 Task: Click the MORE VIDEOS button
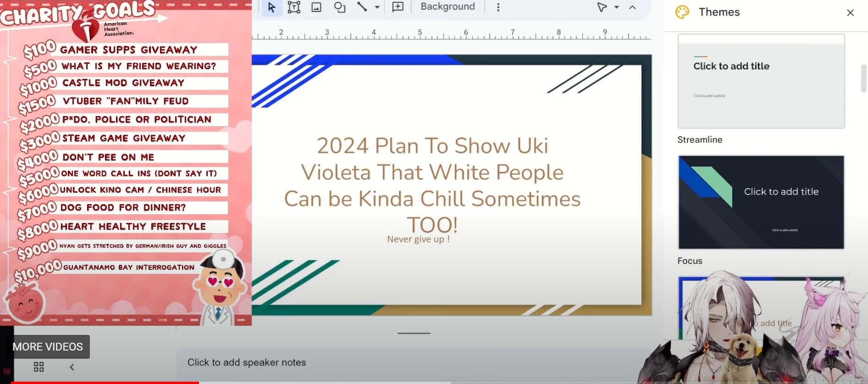point(48,347)
